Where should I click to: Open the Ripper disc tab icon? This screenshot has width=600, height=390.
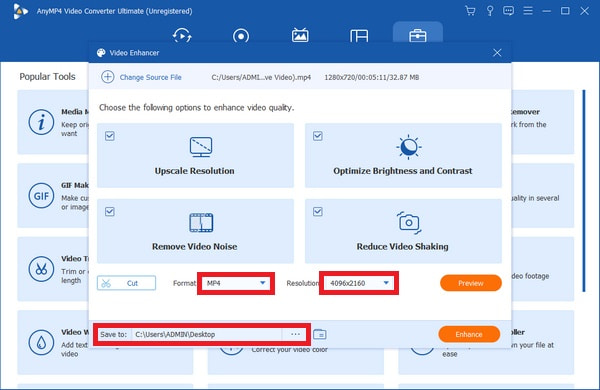click(241, 36)
